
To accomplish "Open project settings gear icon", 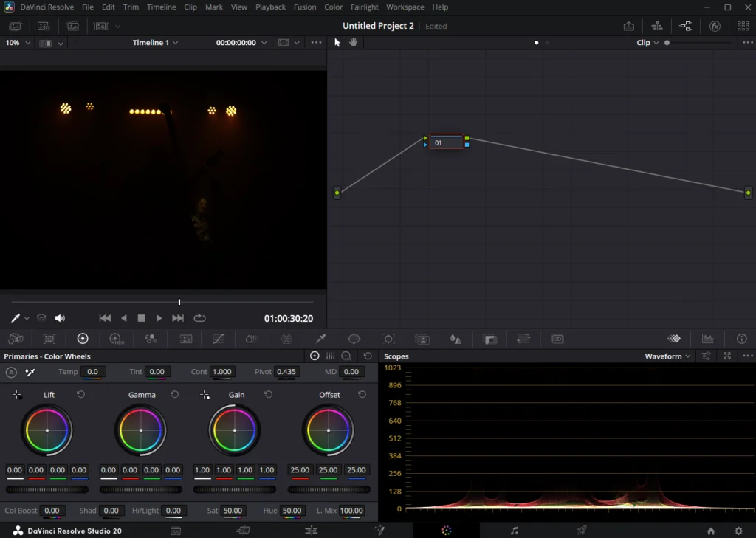I will point(738,531).
